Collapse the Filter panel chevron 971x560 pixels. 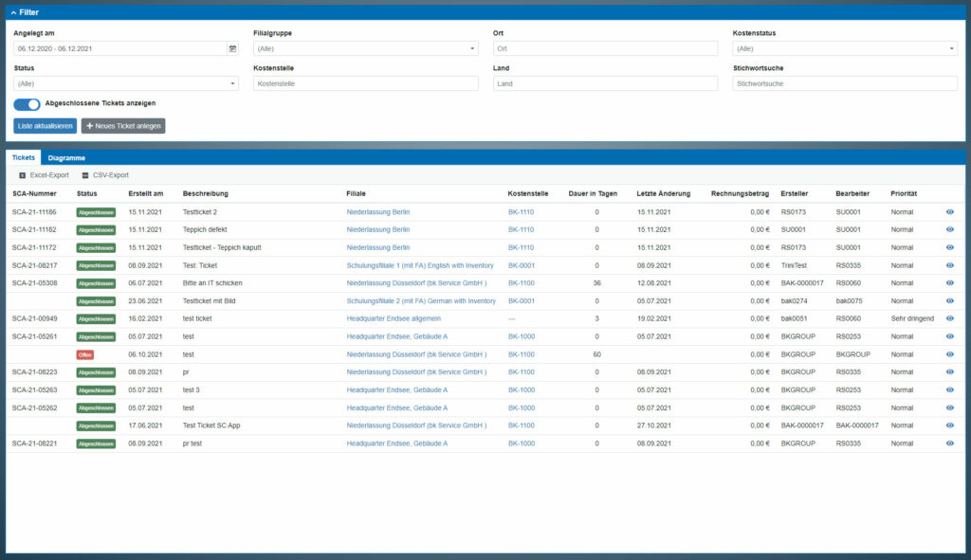pos(13,12)
